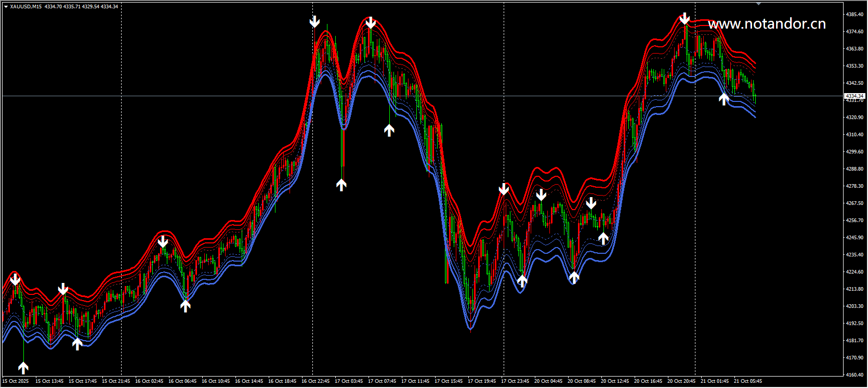Click the 16 Oct 14:45 time label

pyautogui.click(x=249, y=381)
